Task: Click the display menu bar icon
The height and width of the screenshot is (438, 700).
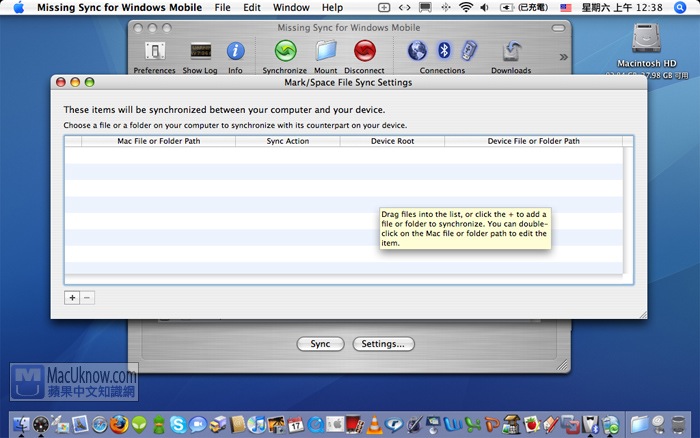Action: pos(425,8)
